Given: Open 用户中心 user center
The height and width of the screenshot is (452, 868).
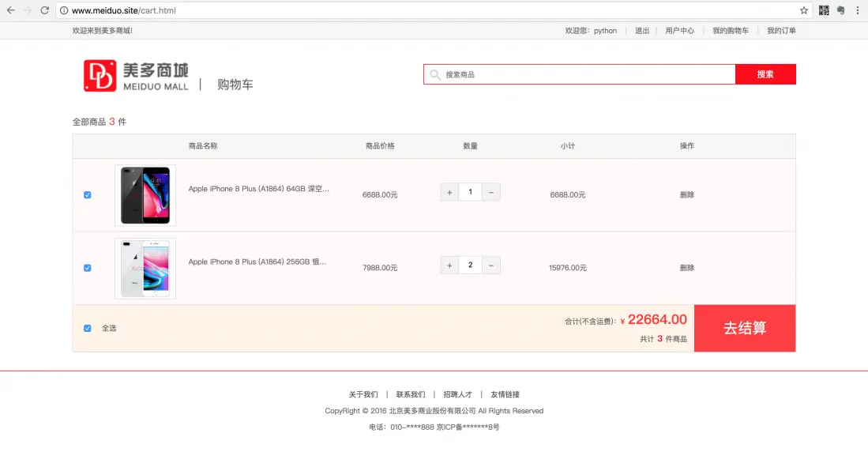Looking at the screenshot, I should click(x=680, y=31).
